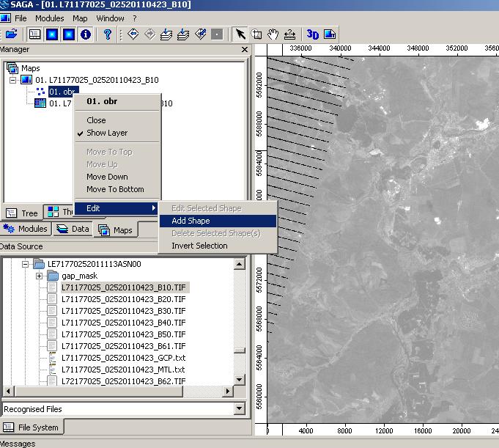This screenshot has width=499, height=448.
Task: Toggle the Show Layer checked option
Action: pyautogui.click(x=106, y=133)
